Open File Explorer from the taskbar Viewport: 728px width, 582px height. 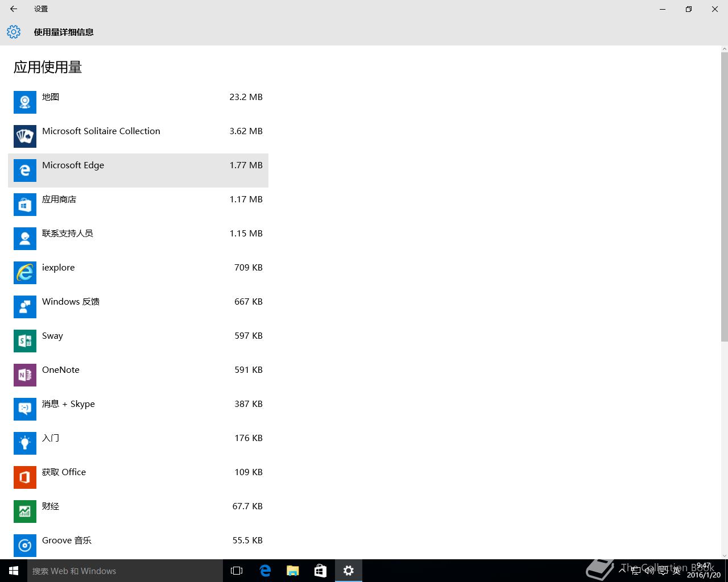[293, 571]
